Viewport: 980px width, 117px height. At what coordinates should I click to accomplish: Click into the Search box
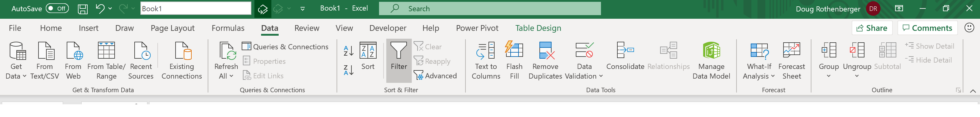pyautogui.click(x=490, y=8)
